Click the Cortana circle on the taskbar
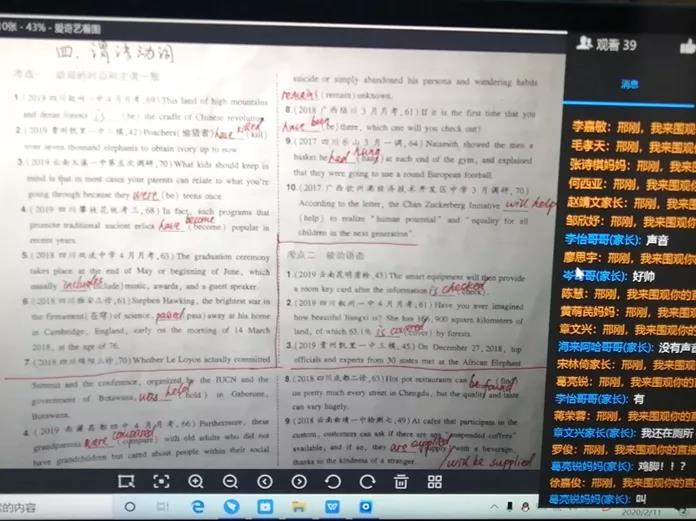The height and width of the screenshot is (521, 696). tap(130, 507)
